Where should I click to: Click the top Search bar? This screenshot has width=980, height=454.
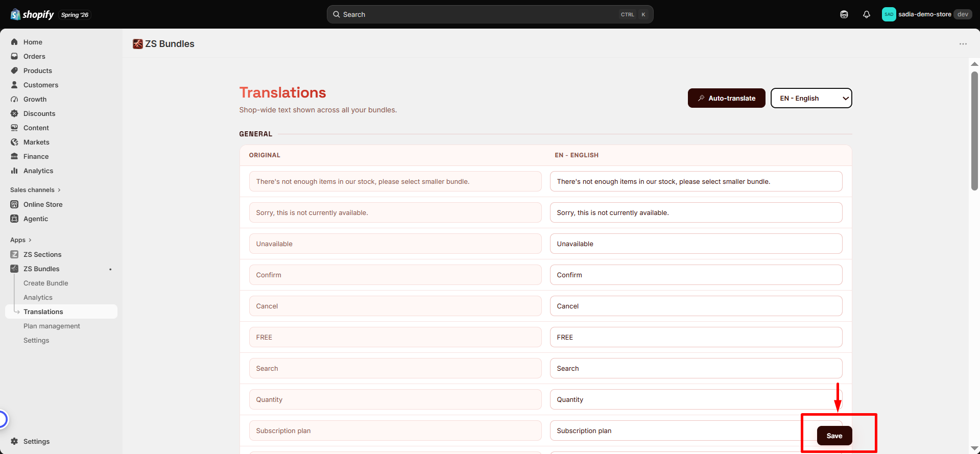(x=490, y=14)
